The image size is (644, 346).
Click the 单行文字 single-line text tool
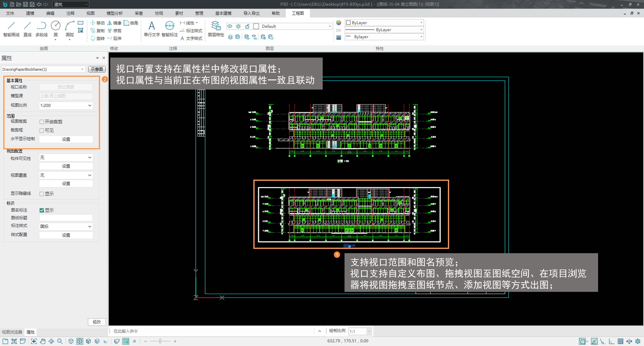tap(152, 29)
